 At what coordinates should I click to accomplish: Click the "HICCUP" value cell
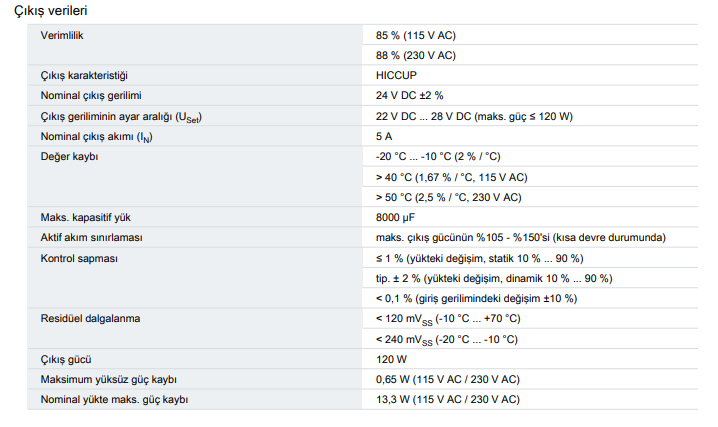click(x=397, y=76)
